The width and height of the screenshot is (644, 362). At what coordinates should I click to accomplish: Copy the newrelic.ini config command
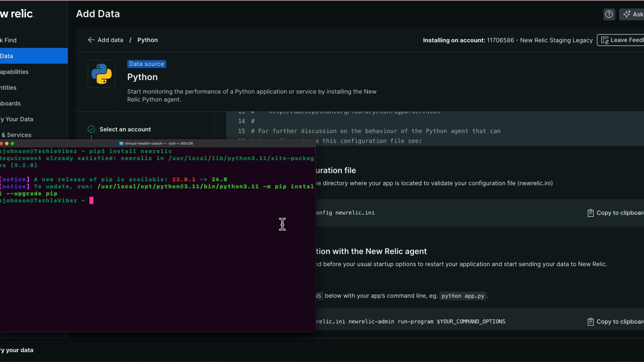(x=616, y=213)
